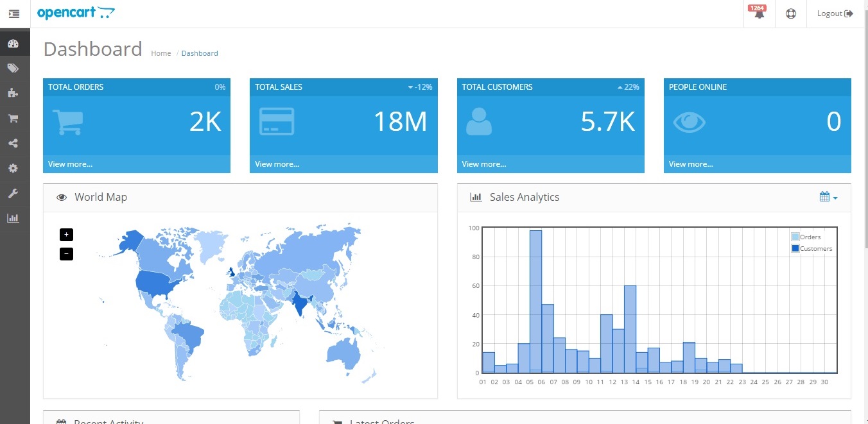868x424 pixels.
Task: Click the Customers legend color swatch
Action: pos(795,248)
